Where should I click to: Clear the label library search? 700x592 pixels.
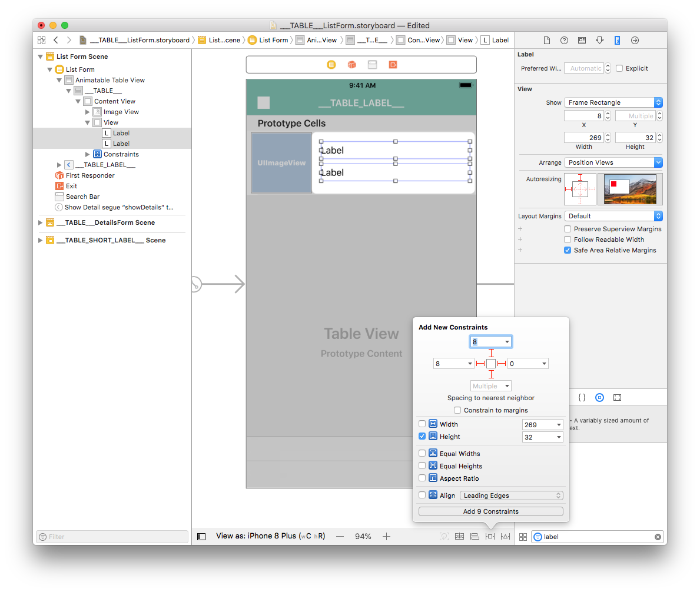point(658,537)
